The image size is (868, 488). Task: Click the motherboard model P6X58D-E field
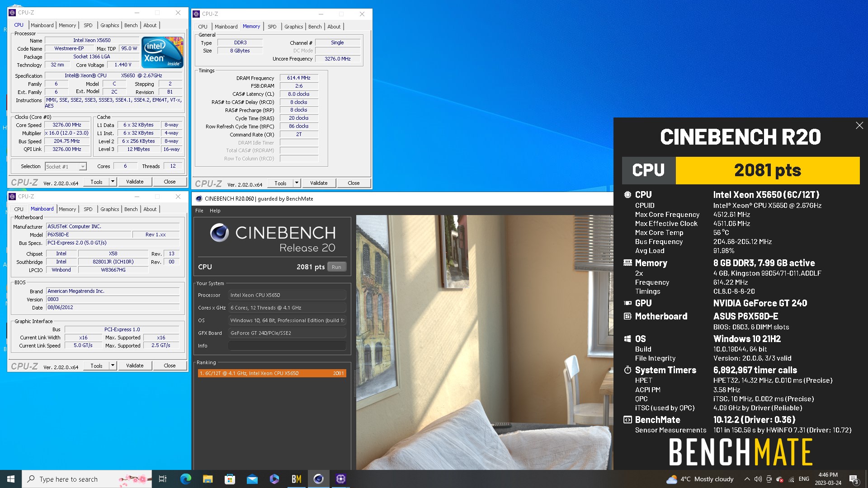[88, 235]
